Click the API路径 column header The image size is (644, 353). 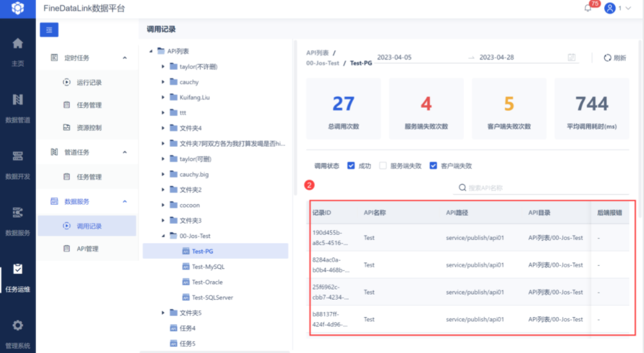coord(457,213)
